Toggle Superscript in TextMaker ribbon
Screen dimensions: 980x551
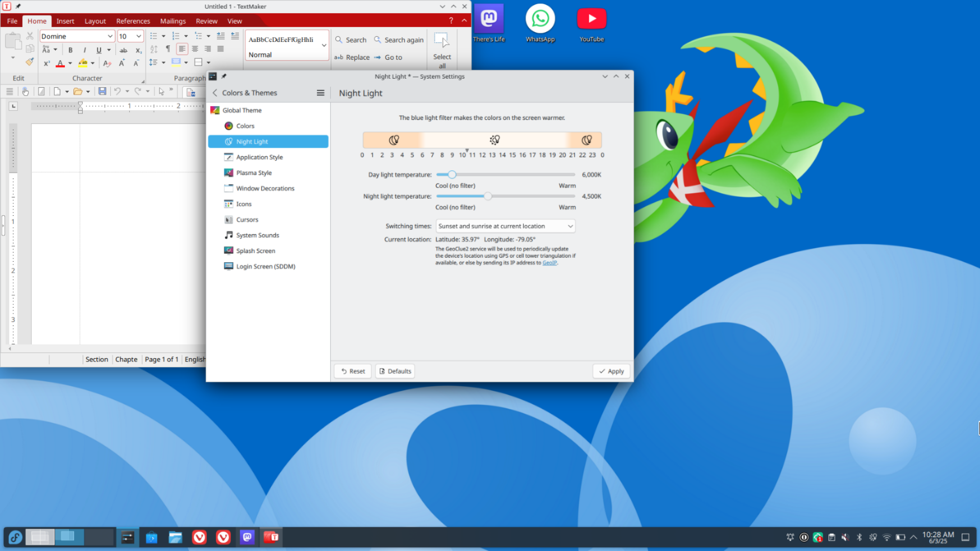point(46,63)
